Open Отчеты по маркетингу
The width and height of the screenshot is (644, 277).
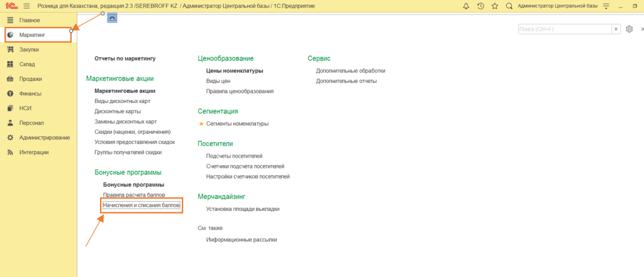pos(125,58)
